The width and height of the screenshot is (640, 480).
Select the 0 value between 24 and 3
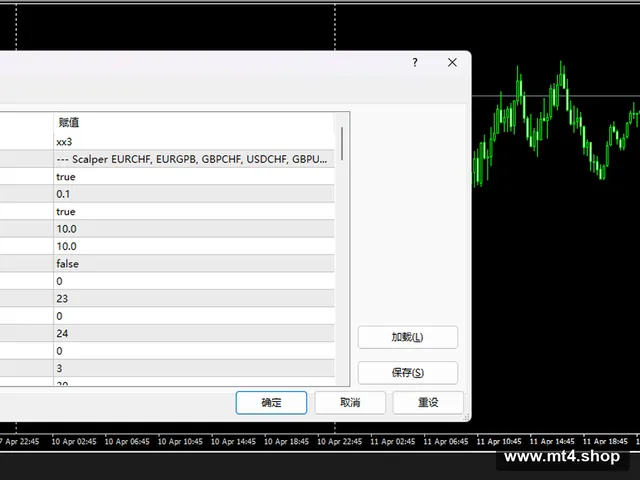pyautogui.click(x=194, y=351)
